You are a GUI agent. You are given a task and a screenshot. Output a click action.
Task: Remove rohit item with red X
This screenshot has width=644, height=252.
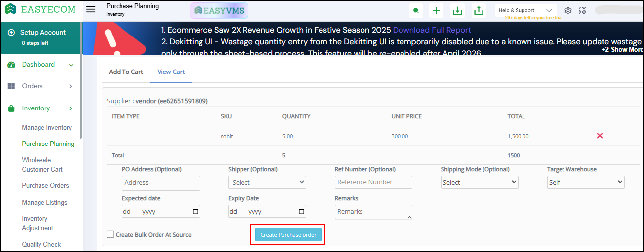click(600, 136)
